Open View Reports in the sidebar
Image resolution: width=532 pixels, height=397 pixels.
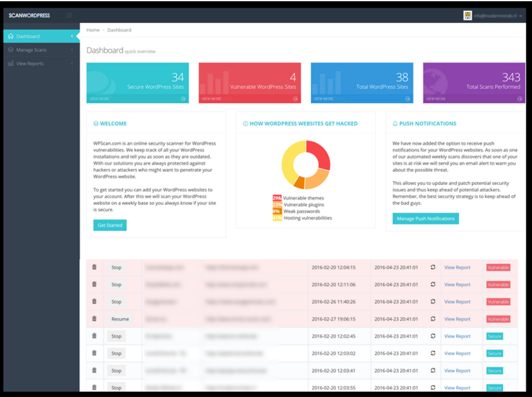(42, 63)
